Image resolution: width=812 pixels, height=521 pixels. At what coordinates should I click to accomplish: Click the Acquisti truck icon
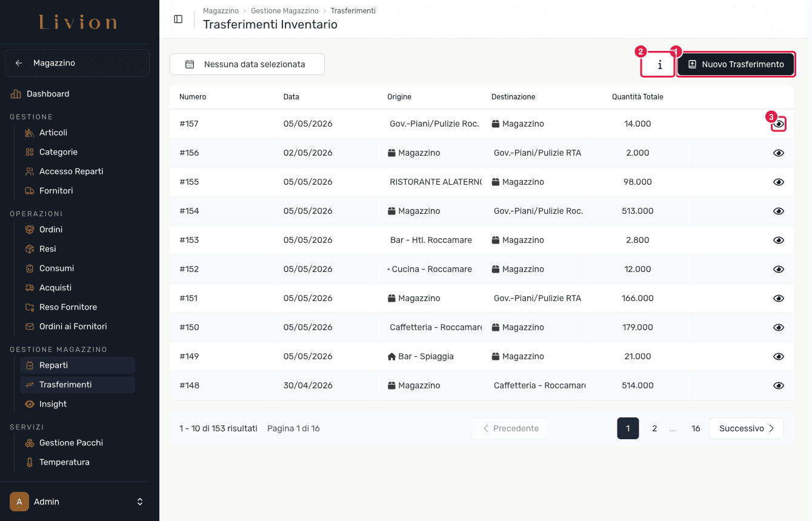pyautogui.click(x=30, y=288)
